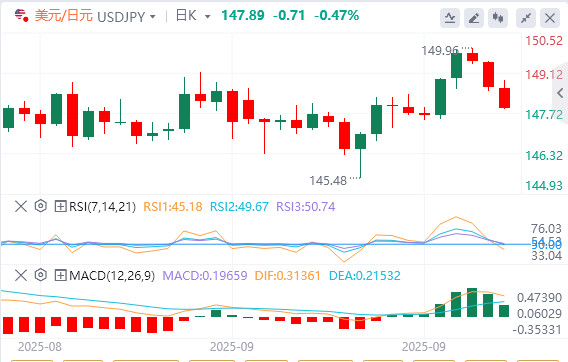
Task: Open MACD settings hexagon icon
Action: [x=41, y=275]
